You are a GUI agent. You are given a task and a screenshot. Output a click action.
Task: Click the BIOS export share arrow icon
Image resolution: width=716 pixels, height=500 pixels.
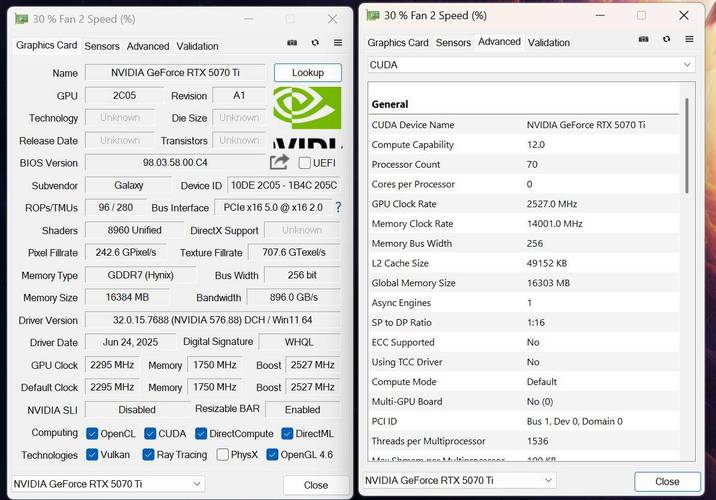279,162
